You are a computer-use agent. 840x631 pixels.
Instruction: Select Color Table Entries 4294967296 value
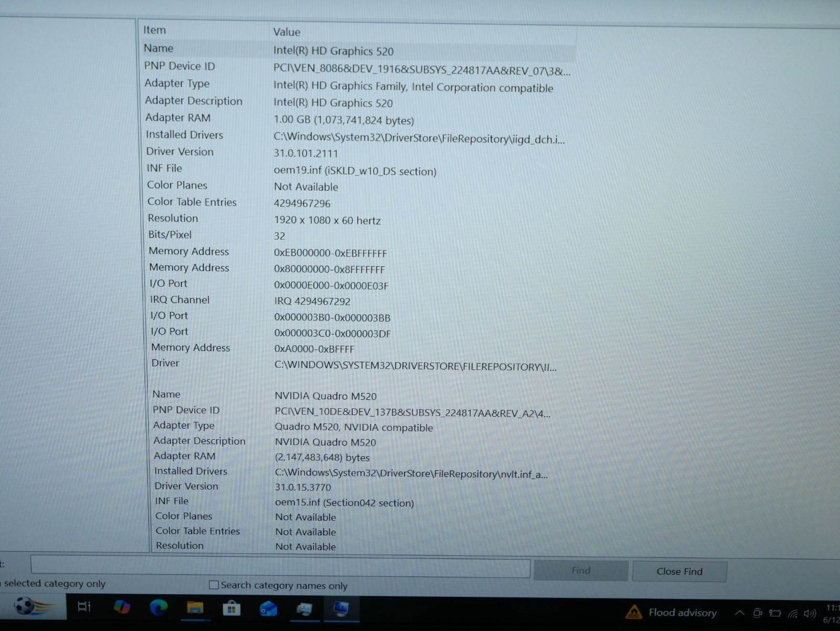pos(302,203)
